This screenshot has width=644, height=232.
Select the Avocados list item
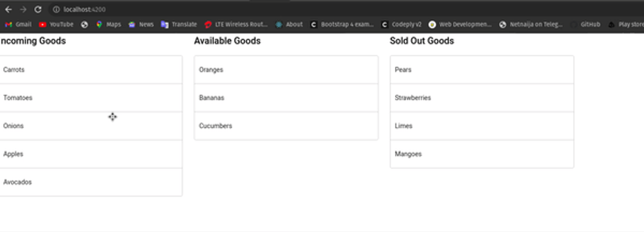tap(91, 182)
